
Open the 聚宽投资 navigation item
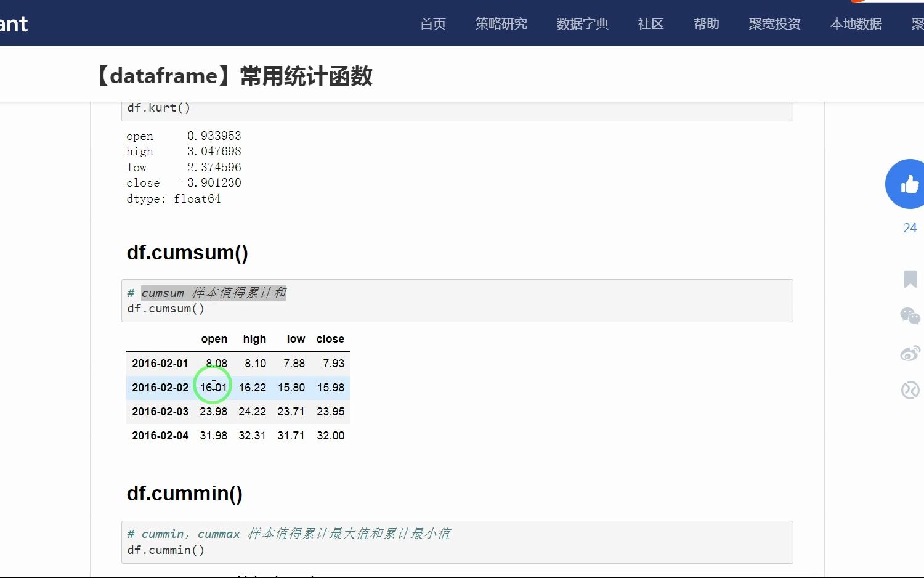[x=775, y=24]
